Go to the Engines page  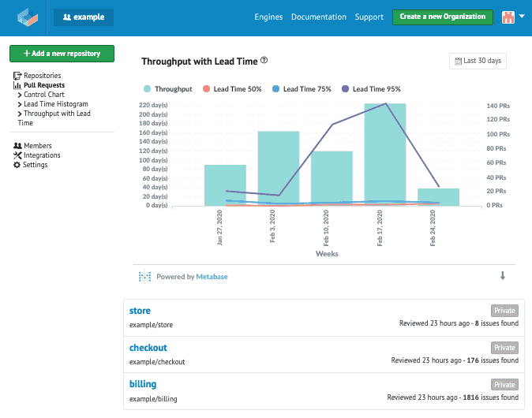pos(268,17)
